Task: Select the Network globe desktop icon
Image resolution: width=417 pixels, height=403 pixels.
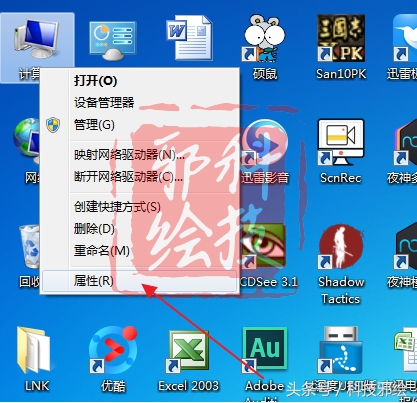Action: 27,142
